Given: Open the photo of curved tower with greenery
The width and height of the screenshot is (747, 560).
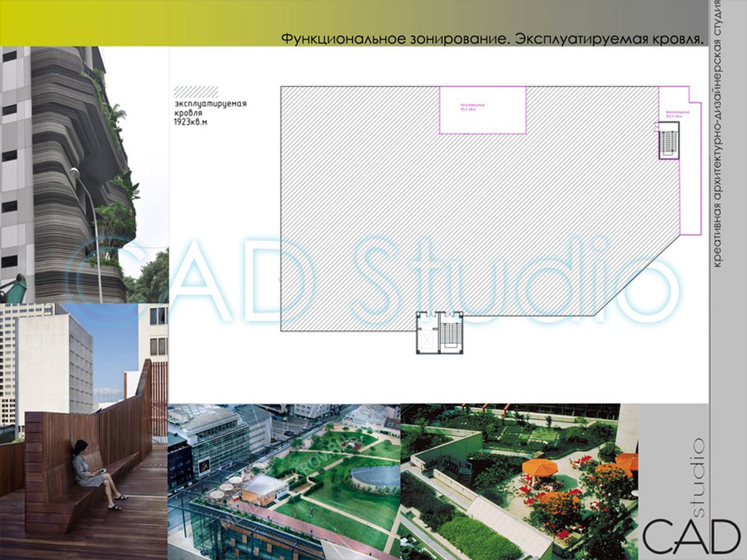Looking at the screenshot, I should [84, 175].
